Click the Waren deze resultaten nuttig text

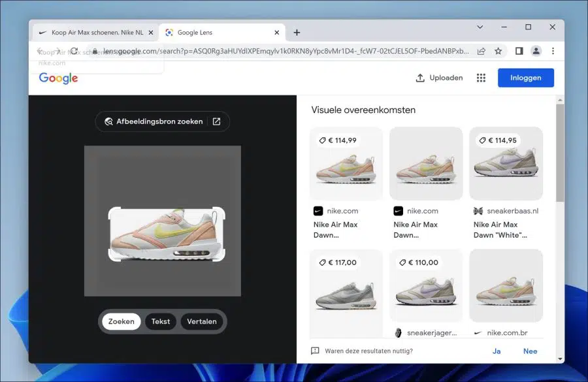(368, 351)
